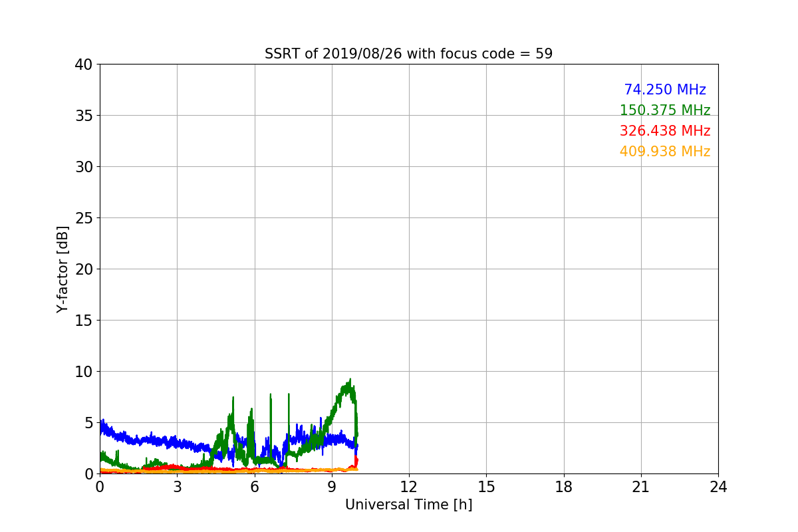This screenshot has height=532, width=798.
Task: Select the 326.438 MHz legend label
Action: click(665, 131)
